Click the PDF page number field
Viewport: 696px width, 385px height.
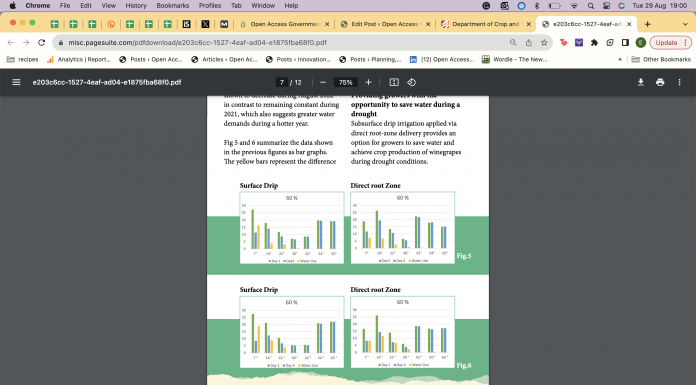281,82
